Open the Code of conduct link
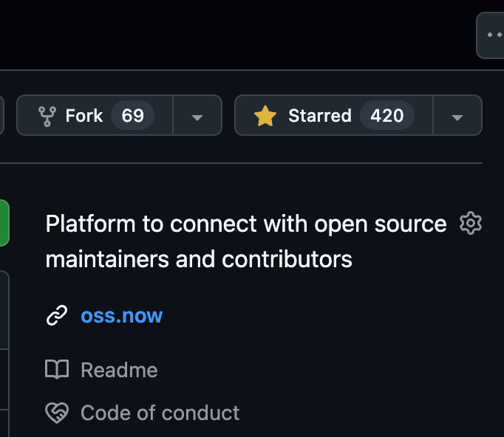504x437 pixels. 160,413
